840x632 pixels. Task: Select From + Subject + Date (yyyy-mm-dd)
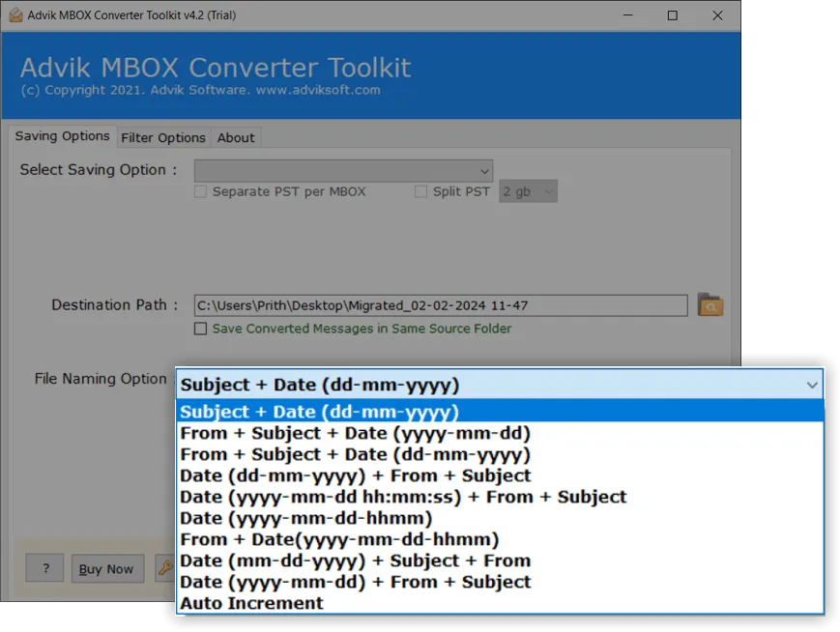point(500,433)
